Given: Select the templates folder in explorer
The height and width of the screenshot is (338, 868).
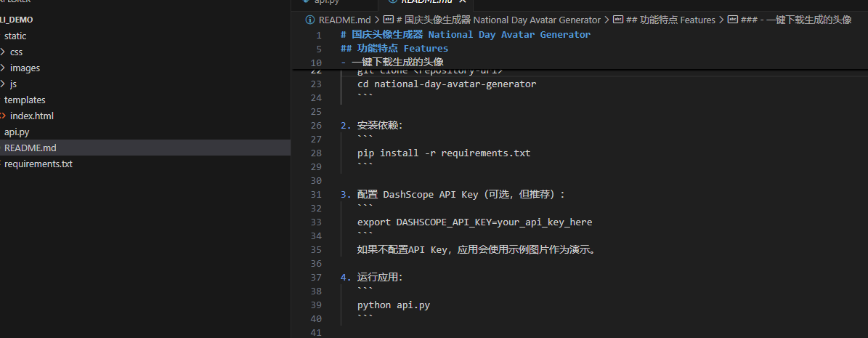Looking at the screenshot, I should (x=25, y=100).
